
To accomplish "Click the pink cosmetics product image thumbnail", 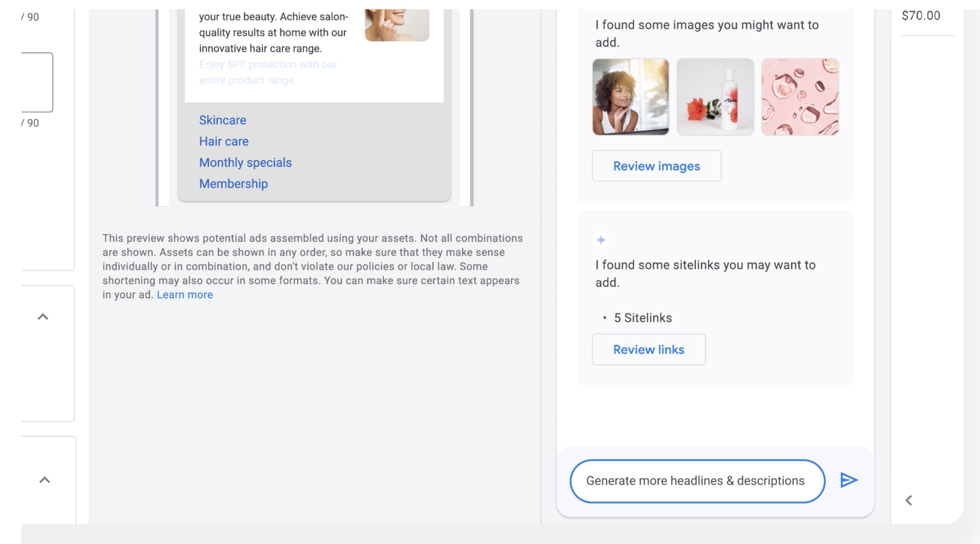I will tap(800, 97).
